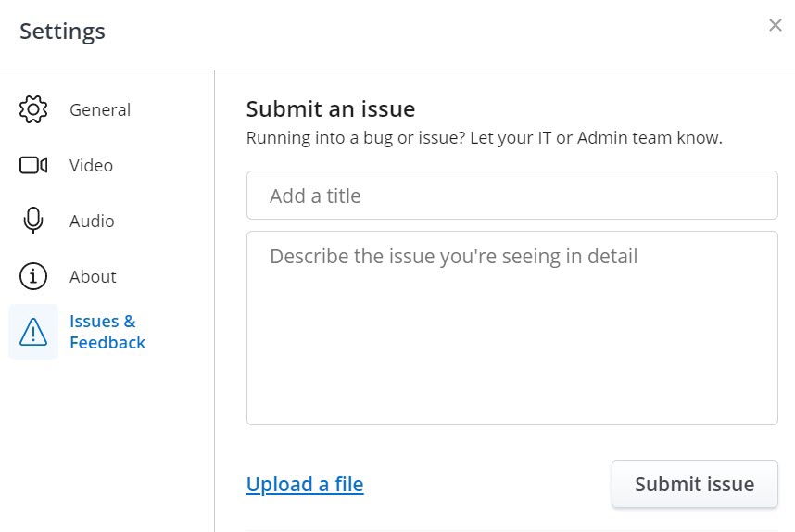Open the Upload a file link
Image resolution: width=795 pixels, height=532 pixels.
(305, 484)
